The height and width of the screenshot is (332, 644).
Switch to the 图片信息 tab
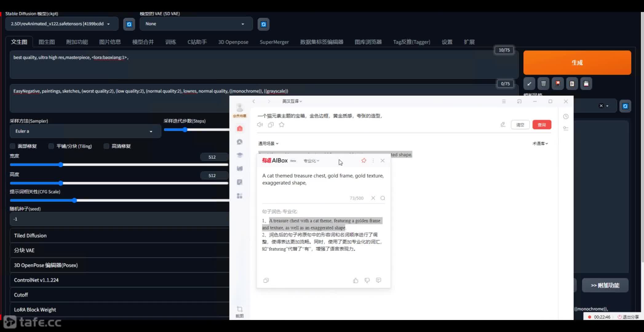[110, 42]
